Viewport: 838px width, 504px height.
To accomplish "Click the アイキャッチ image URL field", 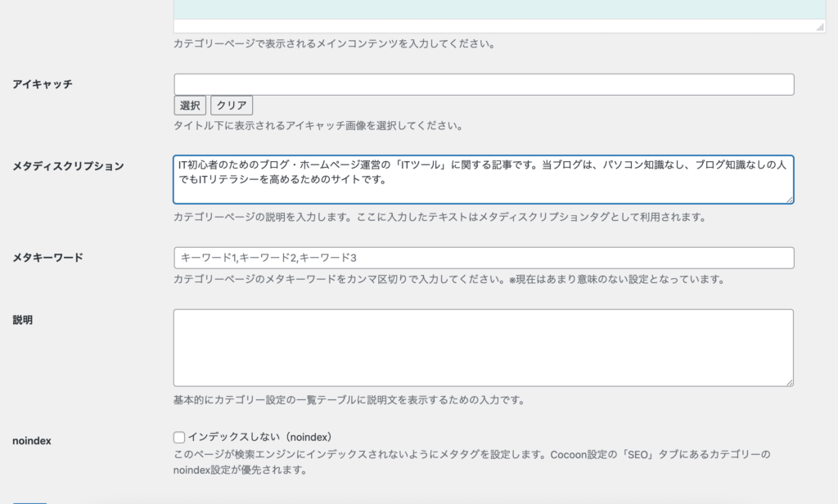I will (484, 84).
